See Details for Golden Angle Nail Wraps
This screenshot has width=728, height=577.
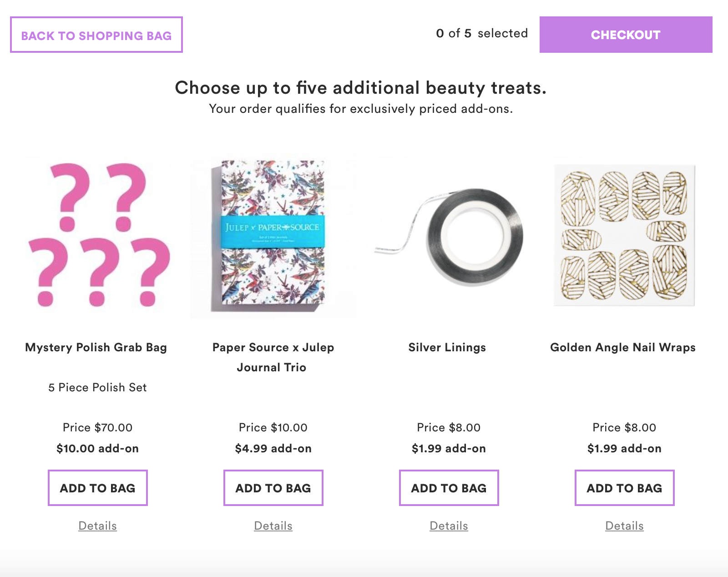(625, 526)
